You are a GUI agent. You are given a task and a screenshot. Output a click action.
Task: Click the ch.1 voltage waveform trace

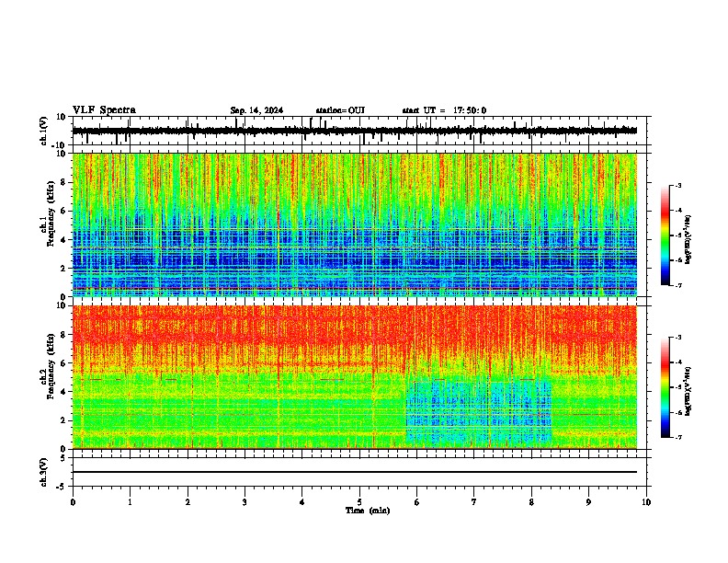355,131
